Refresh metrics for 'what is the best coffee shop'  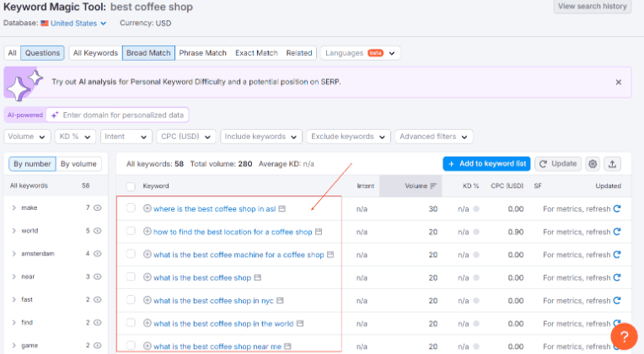[616, 277]
